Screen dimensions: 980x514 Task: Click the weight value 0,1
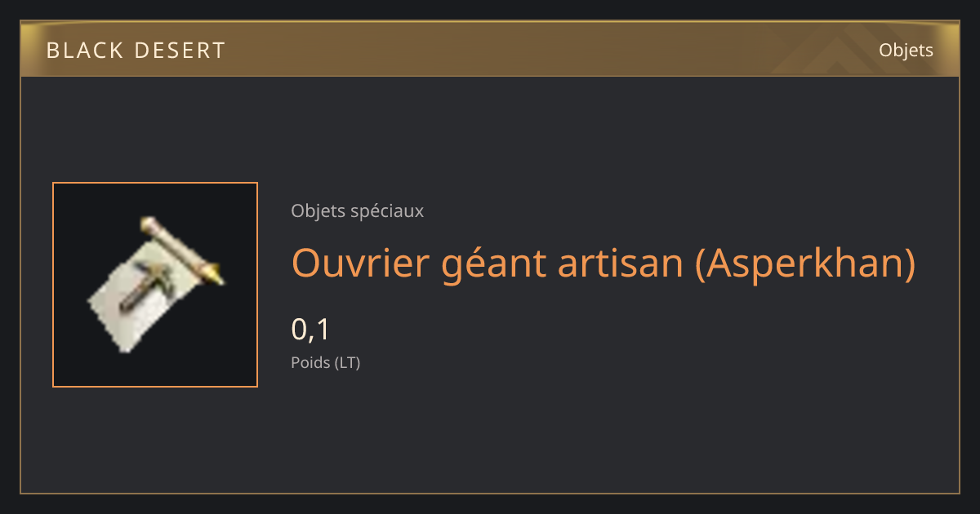(x=310, y=330)
